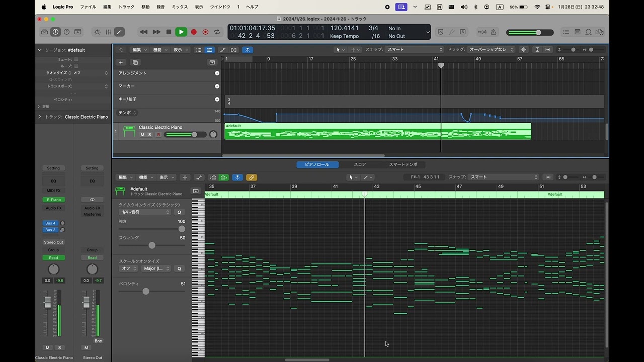Open the 1/4-音符 time quantize dropdown
The image size is (644, 362).
(145, 212)
